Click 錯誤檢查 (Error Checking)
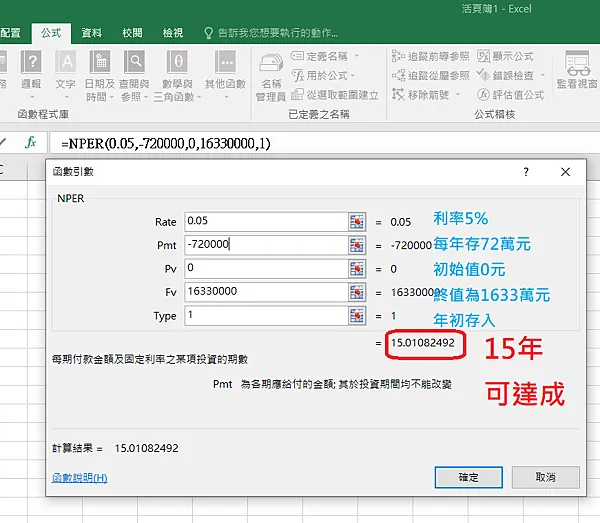Screen dimensions: 600x523 click(x=505, y=75)
